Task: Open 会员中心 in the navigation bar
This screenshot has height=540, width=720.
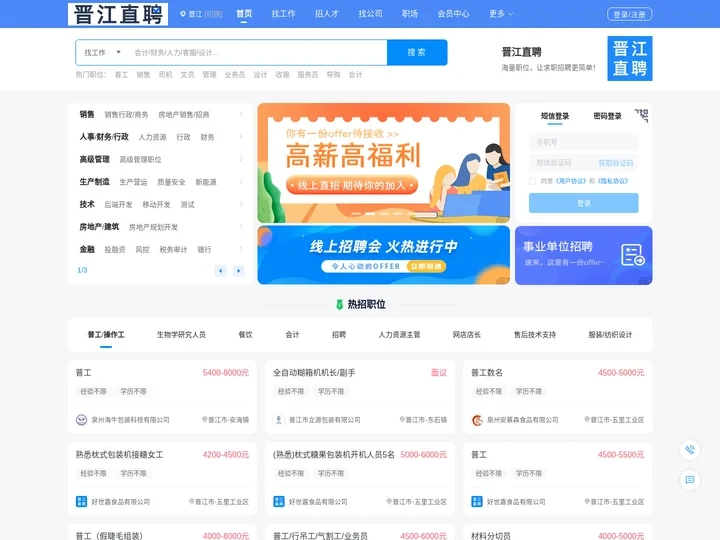Action: click(x=453, y=14)
